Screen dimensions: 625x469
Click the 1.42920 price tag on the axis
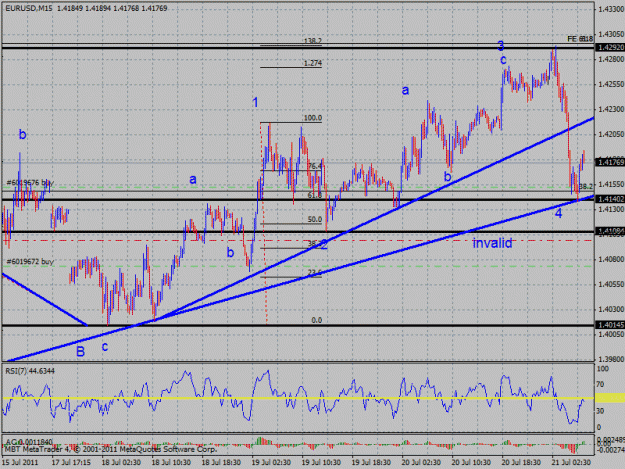pos(611,47)
